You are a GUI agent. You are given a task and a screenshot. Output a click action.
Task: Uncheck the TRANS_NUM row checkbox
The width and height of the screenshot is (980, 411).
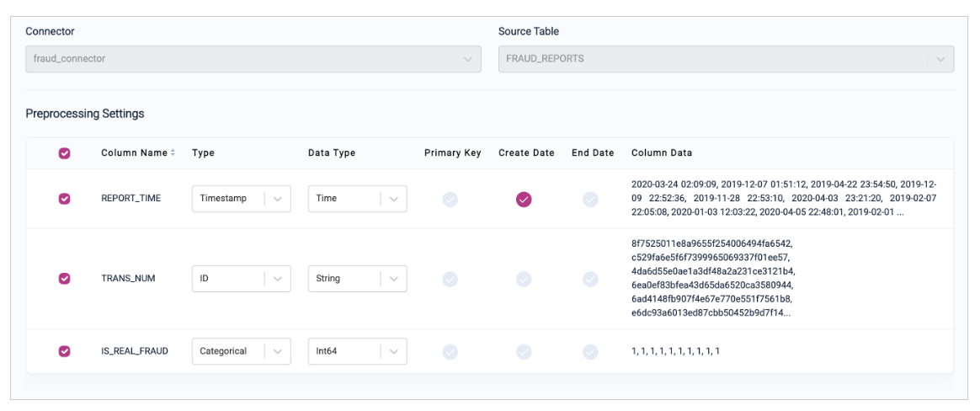(64, 279)
